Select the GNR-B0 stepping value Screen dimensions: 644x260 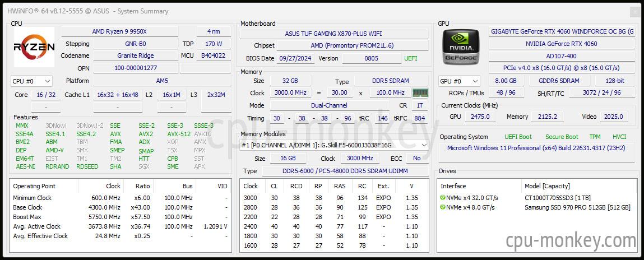click(136, 44)
